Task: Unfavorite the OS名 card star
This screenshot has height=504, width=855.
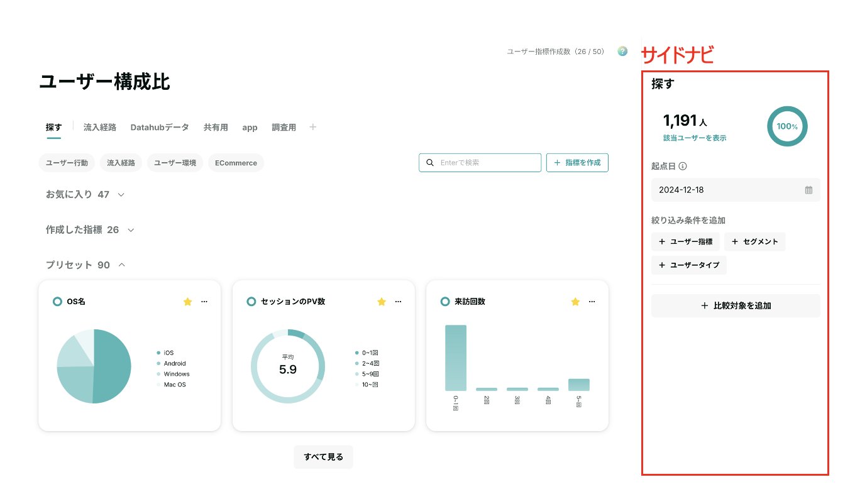Action: (x=187, y=302)
